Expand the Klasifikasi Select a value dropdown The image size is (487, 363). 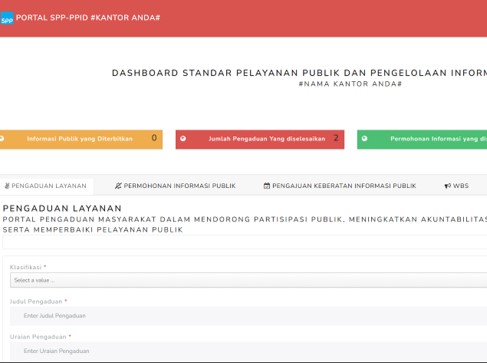(x=249, y=280)
